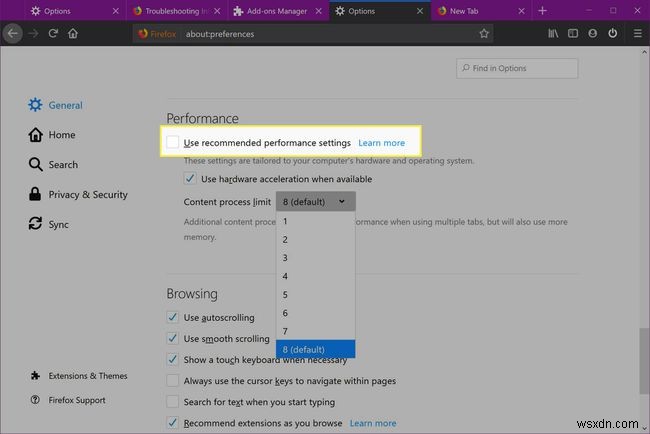Toggle Use smooth scrolling checkbox
The height and width of the screenshot is (434, 650).
pos(172,338)
